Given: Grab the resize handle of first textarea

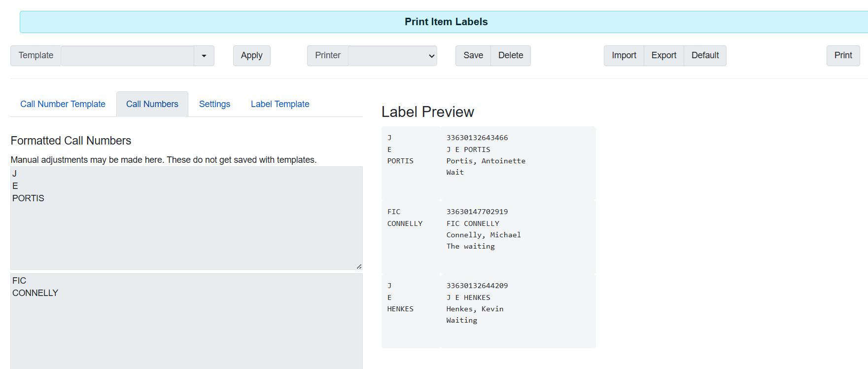Looking at the screenshot, I should click(x=359, y=266).
